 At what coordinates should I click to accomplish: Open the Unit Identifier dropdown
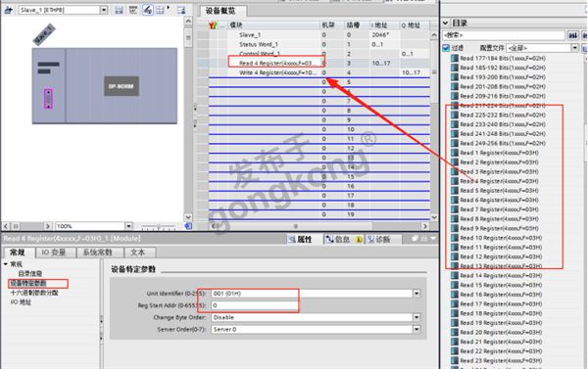[416, 294]
